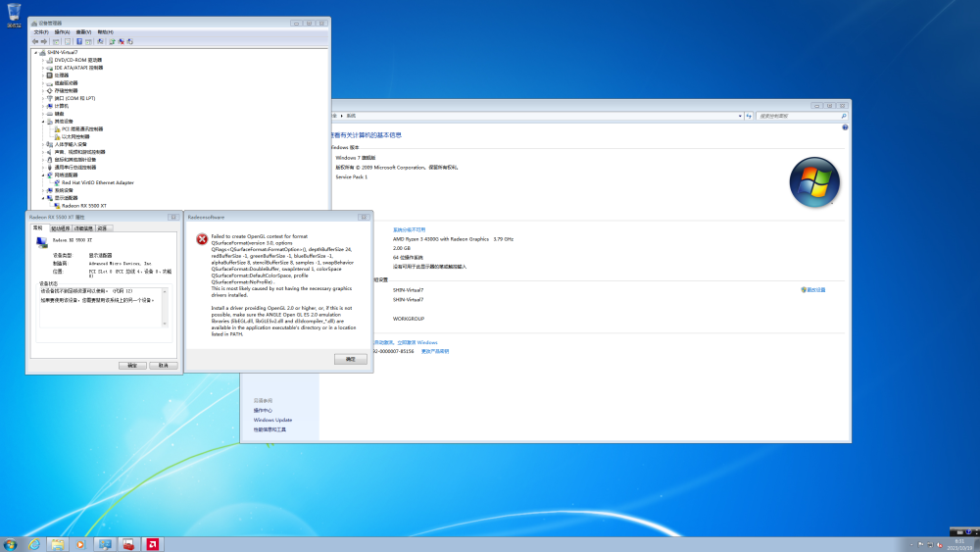
Task: Click the Windows Experience Index rating link
Action: [x=409, y=230]
